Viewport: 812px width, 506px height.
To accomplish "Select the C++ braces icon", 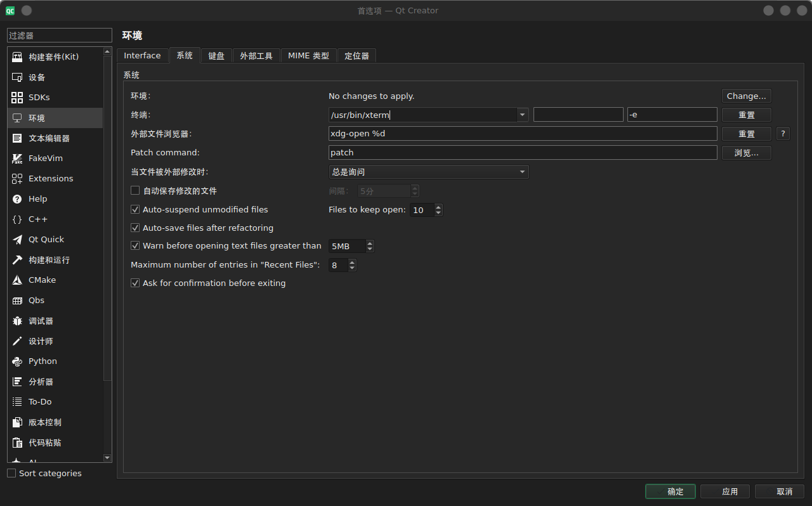I will [x=17, y=219].
